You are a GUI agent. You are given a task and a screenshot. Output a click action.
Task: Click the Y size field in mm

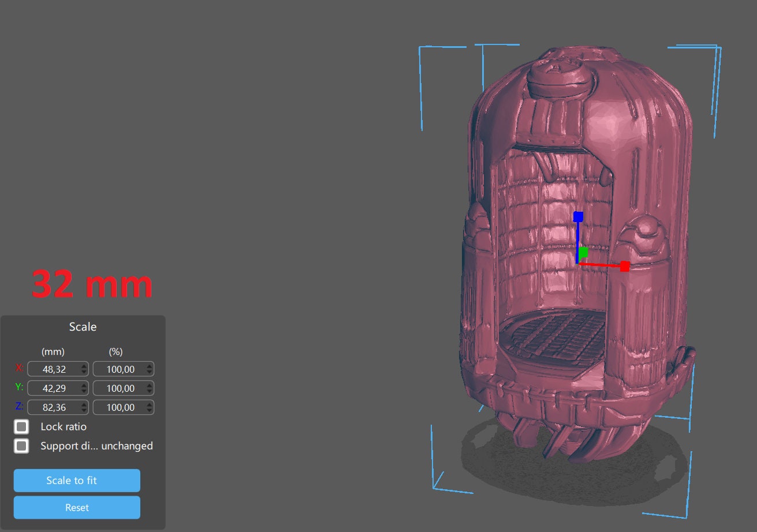(x=53, y=388)
